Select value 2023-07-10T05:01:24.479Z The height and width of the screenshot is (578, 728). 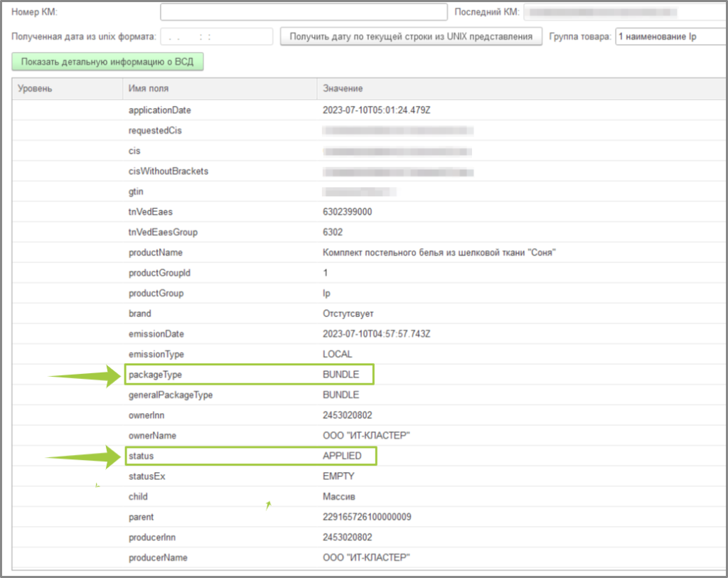tap(377, 110)
